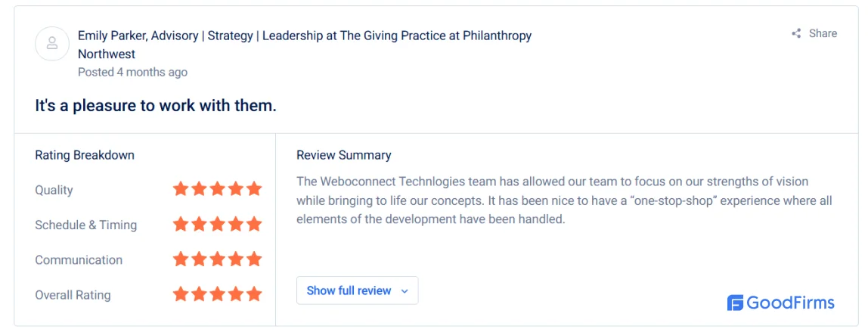Click the Share text link
The width and height of the screenshot is (868, 332).
tap(823, 33)
